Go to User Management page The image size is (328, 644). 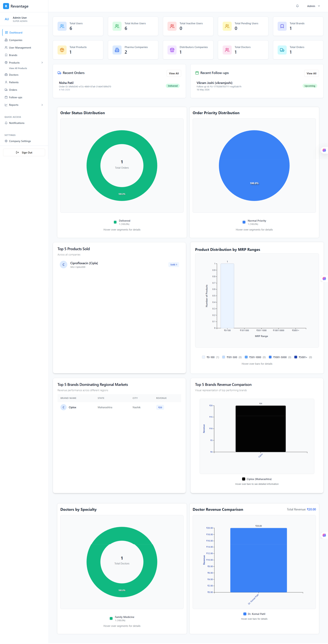[20, 48]
